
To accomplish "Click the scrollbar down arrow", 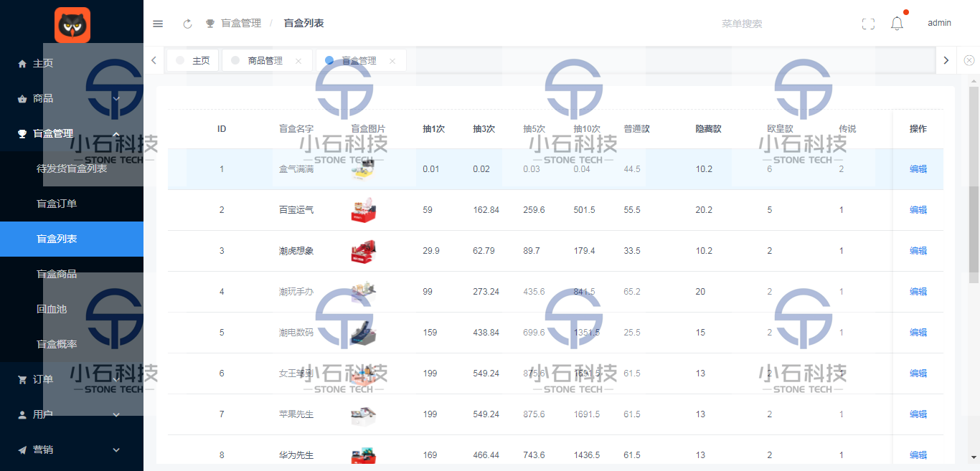I will (974, 457).
